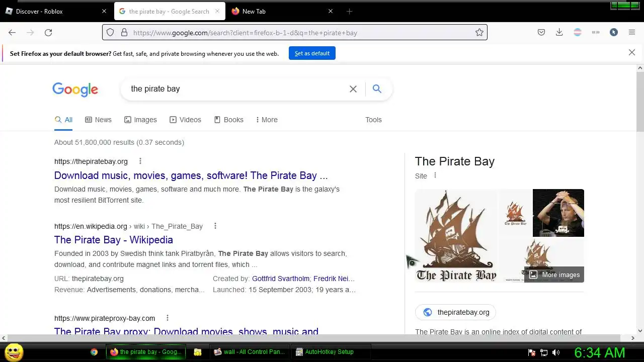Click the scroll down arrow

pyautogui.click(x=640, y=331)
